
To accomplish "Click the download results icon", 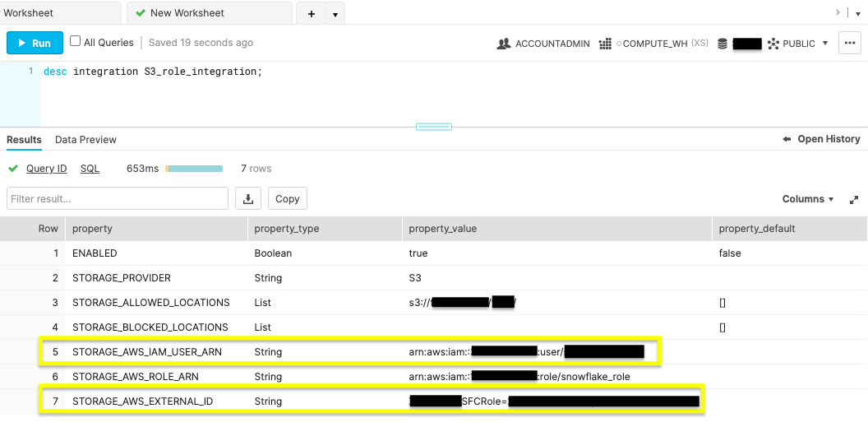I will (x=248, y=198).
